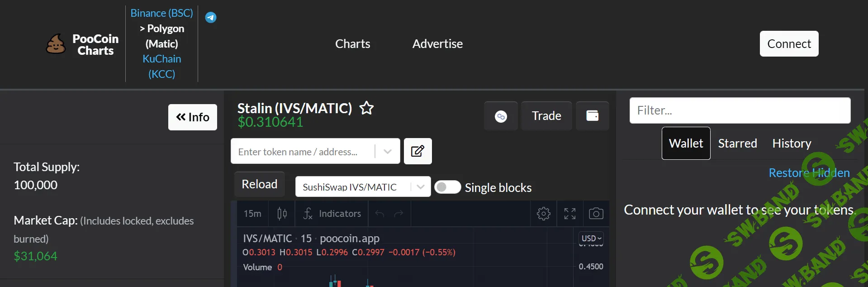Click the chain link icon button
The width and height of the screenshot is (868, 287).
click(x=501, y=116)
